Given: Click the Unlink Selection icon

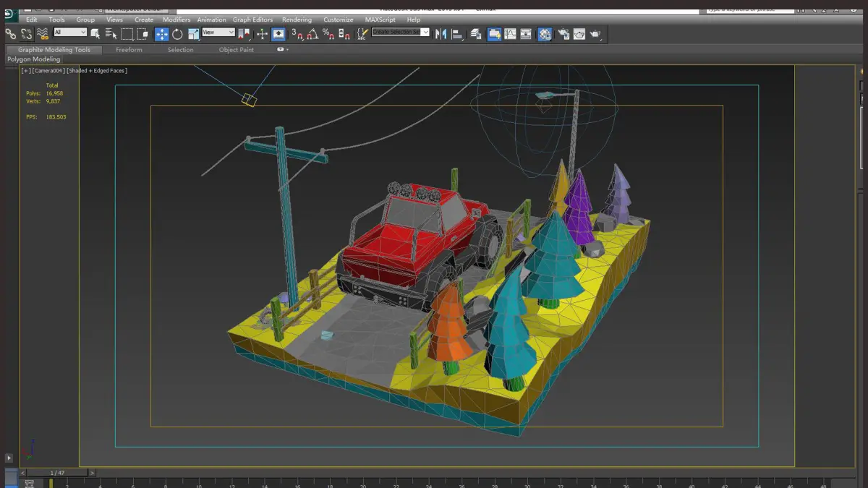Looking at the screenshot, I should [x=26, y=34].
